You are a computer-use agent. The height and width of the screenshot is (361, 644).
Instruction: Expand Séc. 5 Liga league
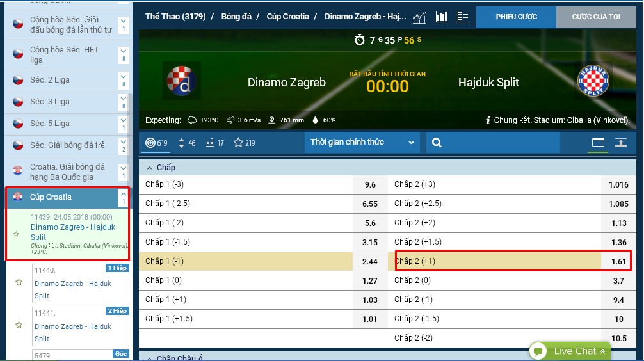(123, 124)
